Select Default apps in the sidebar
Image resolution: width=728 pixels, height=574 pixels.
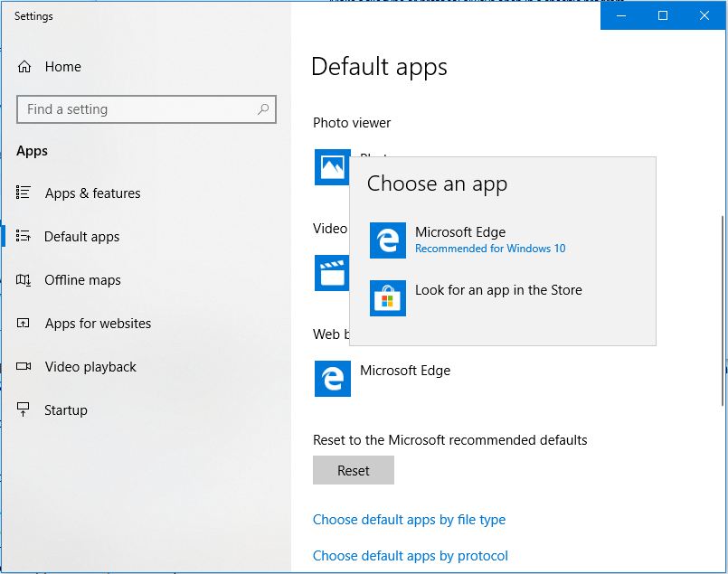tap(81, 237)
